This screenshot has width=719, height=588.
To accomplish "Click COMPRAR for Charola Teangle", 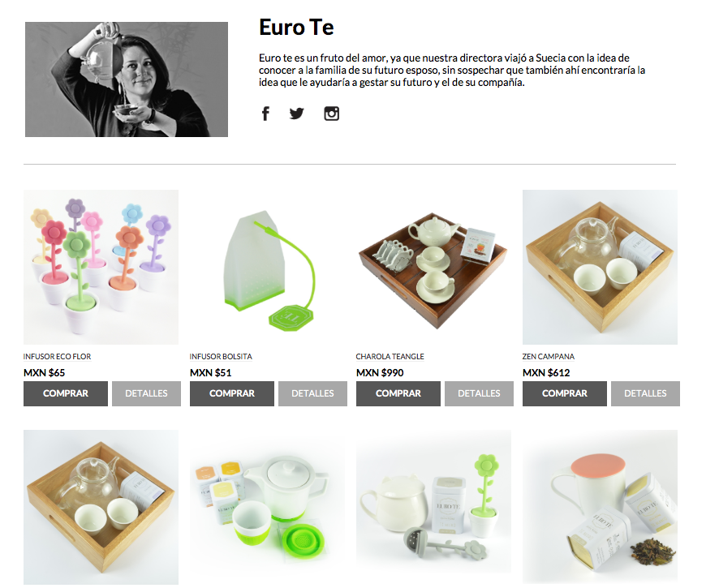I will coord(398,393).
